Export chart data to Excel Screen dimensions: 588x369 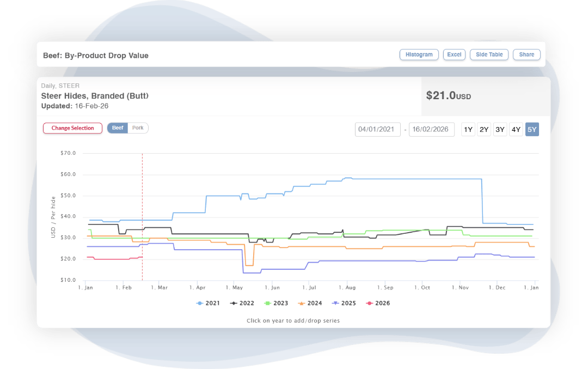point(454,55)
